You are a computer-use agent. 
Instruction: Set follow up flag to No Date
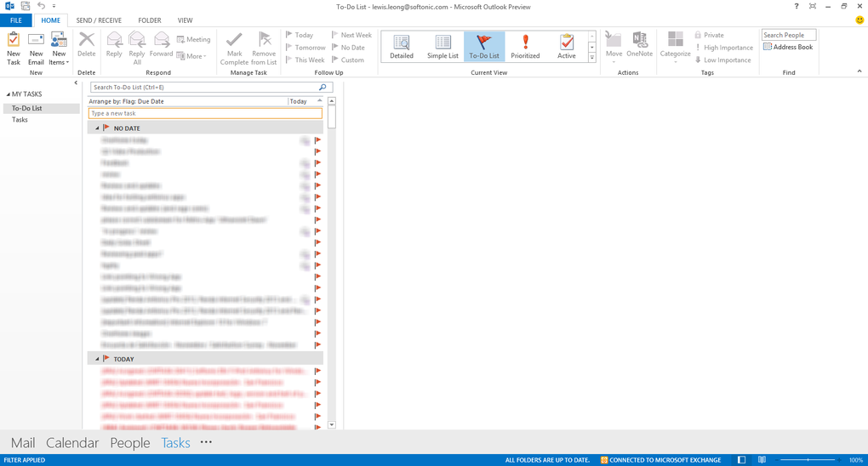click(348, 48)
